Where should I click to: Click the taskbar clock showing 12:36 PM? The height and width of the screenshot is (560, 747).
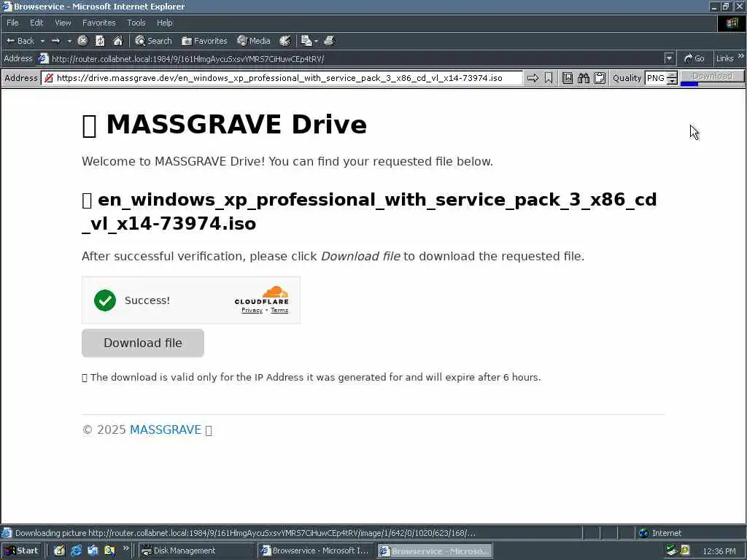click(719, 551)
